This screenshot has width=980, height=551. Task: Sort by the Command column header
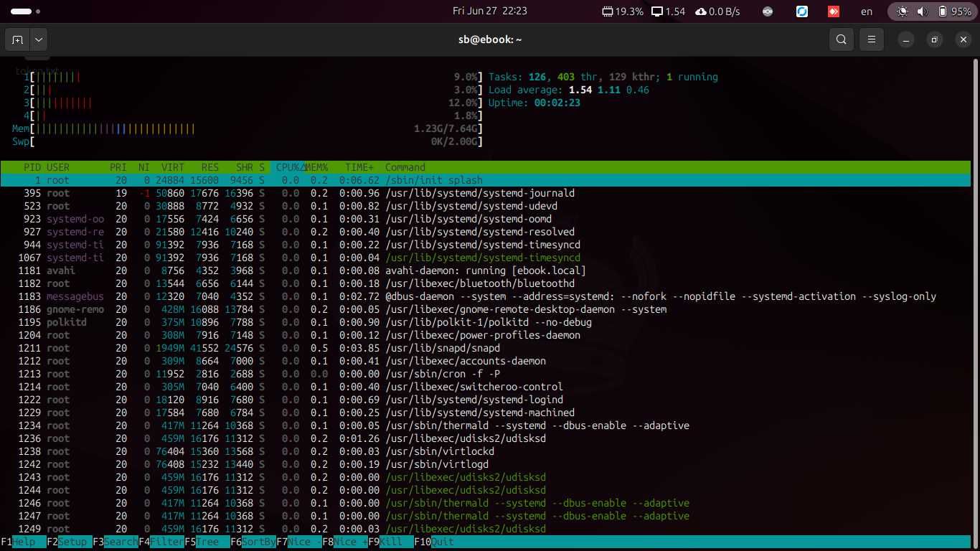pyautogui.click(x=405, y=167)
